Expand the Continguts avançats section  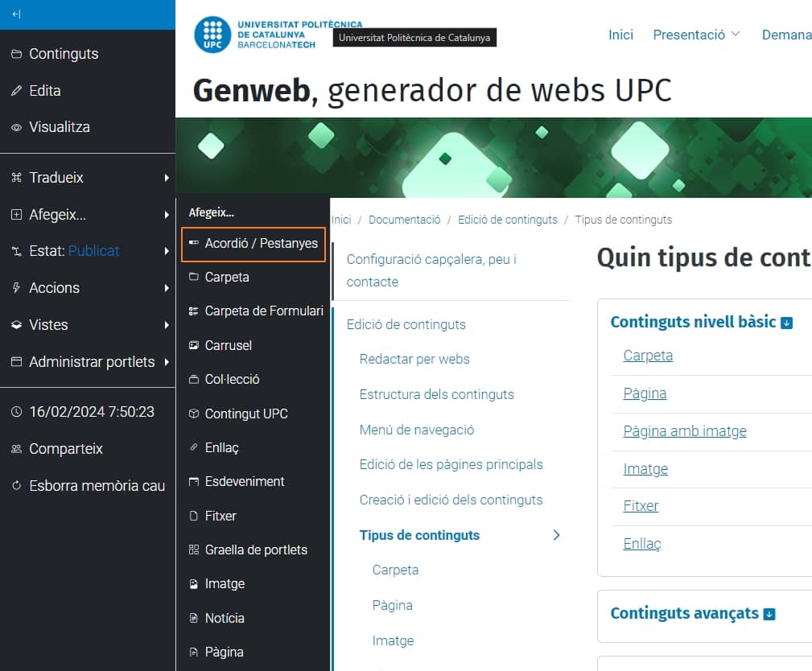tap(769, 614)
